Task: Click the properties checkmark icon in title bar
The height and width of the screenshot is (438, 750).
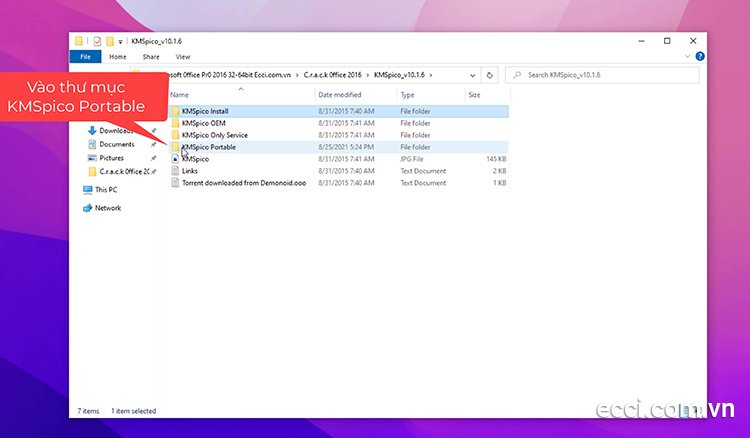Action: (x=97, y=41)
